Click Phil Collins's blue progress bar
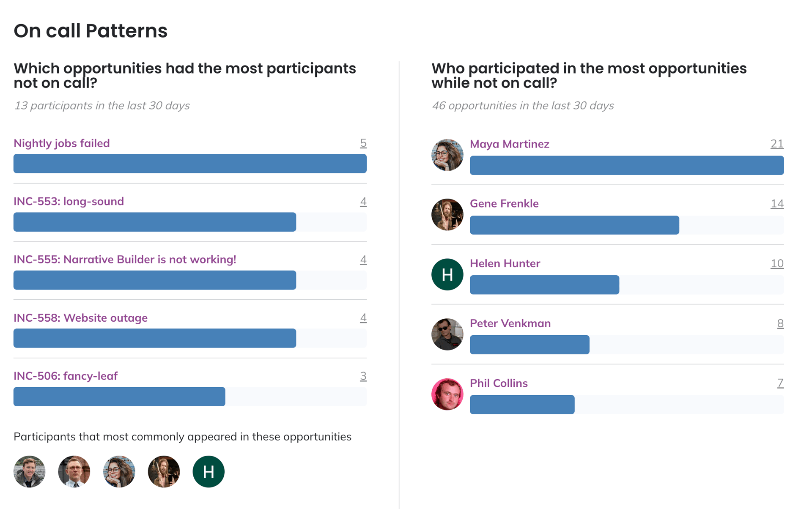 click(x=522, y=405)
